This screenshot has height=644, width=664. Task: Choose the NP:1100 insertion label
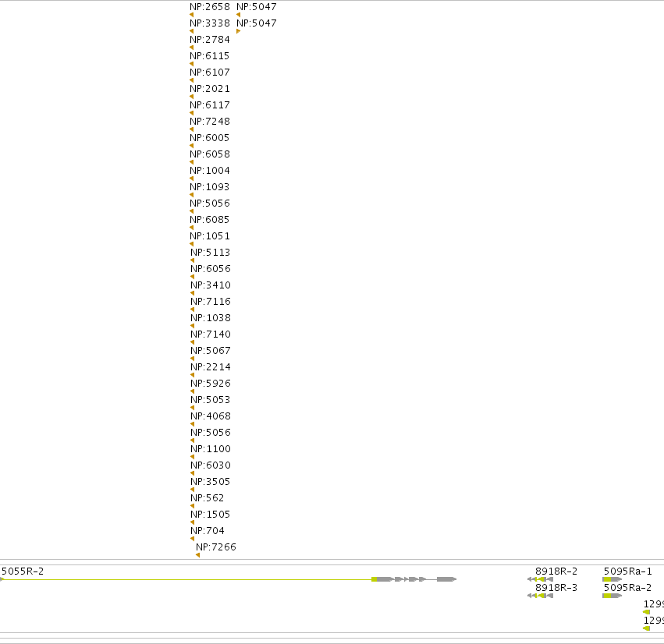click(211, 449)
